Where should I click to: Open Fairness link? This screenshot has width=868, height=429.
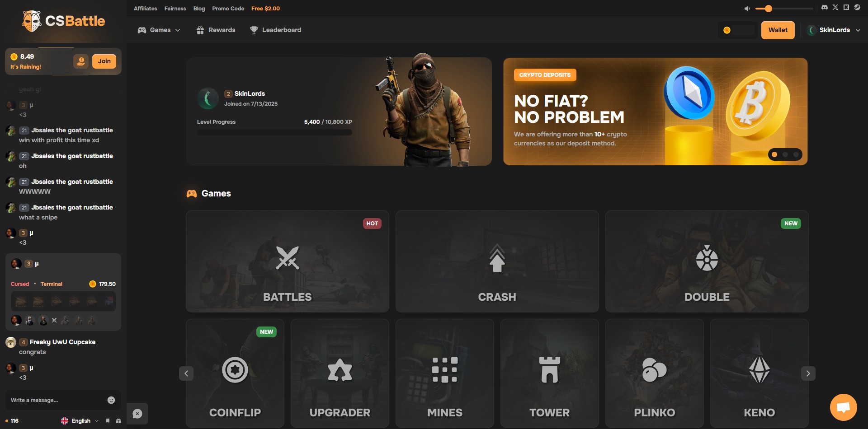(175, 9)
